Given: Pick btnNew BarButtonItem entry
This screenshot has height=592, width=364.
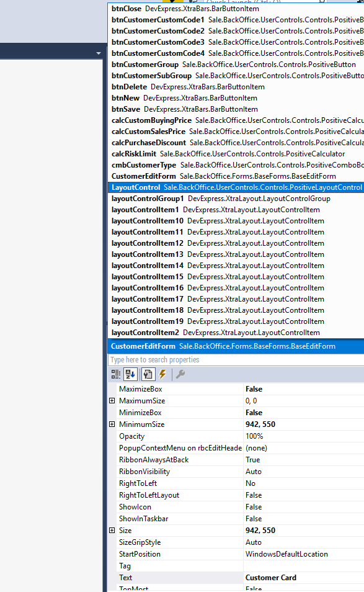Looking at the screenshot, I should click(x=236, y=98).
